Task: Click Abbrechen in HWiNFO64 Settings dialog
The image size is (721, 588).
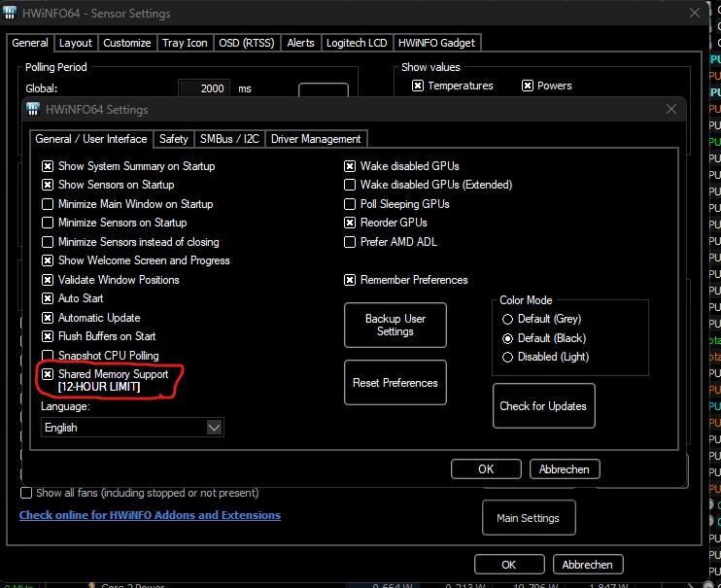Action: pos(565,468)
